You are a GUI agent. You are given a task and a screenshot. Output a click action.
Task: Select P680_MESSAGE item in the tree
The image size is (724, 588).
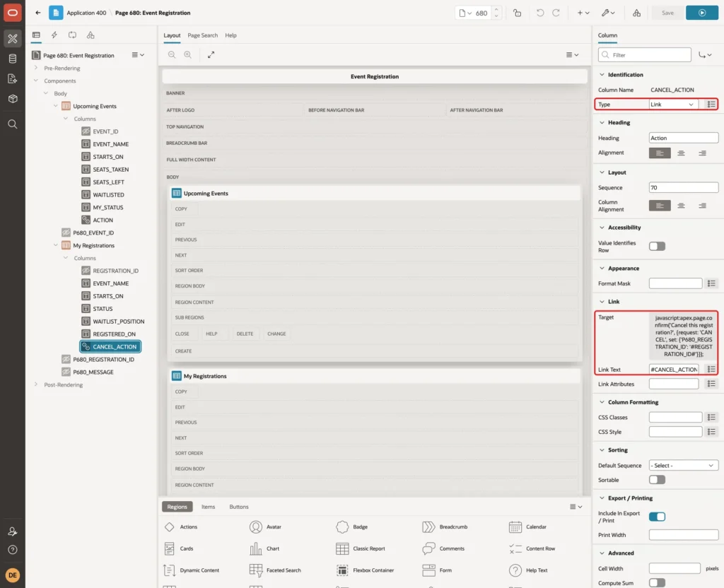pos(93,372)
